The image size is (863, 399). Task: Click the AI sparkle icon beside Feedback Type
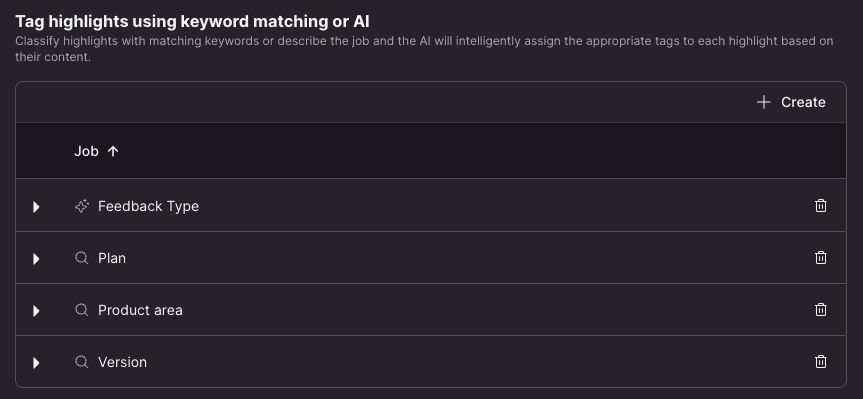point(81,206)
